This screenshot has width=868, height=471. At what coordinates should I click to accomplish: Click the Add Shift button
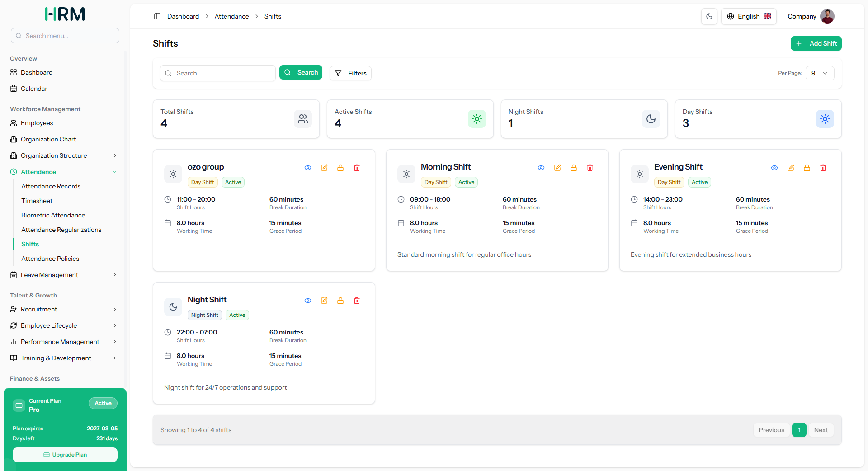(816, 43)
